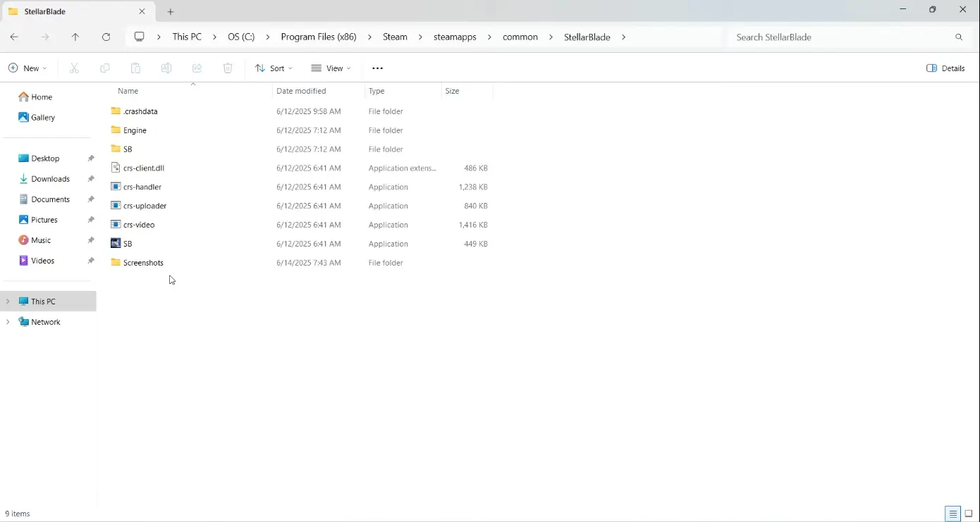
Task: Select the Screenshots folder icon
Action: click(116, 263)
